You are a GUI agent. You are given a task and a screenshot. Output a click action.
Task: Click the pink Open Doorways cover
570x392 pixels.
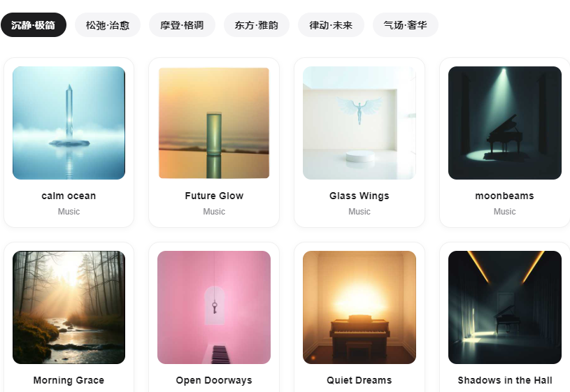click(214, 307)
